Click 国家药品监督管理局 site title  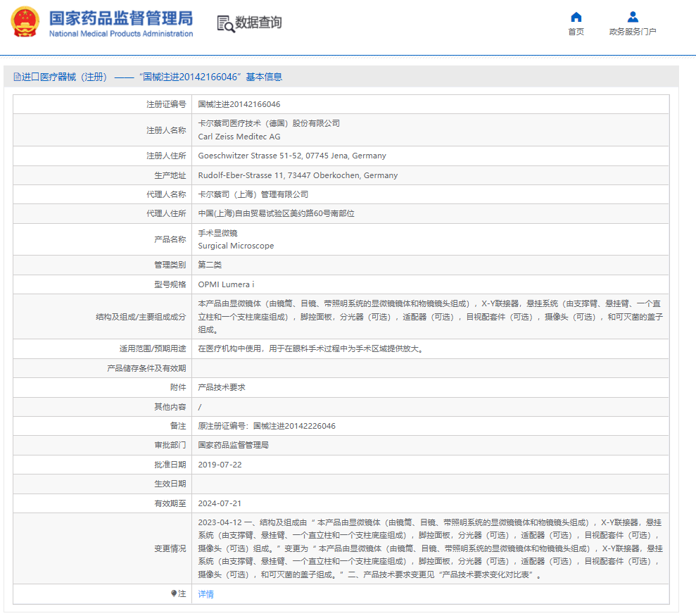(121, 18)
